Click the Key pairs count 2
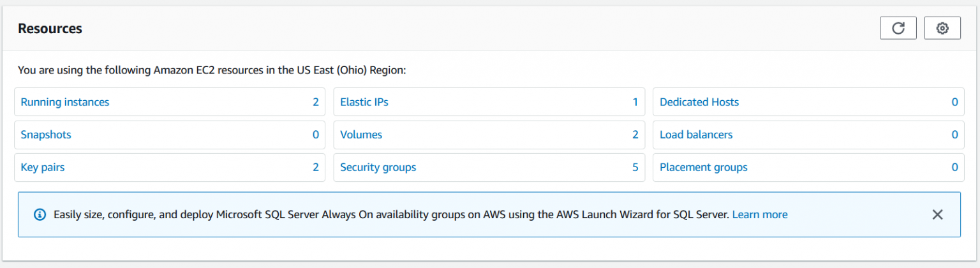This screenshot has height=268, width=980. pyautogui.click(x=316, y=167)
